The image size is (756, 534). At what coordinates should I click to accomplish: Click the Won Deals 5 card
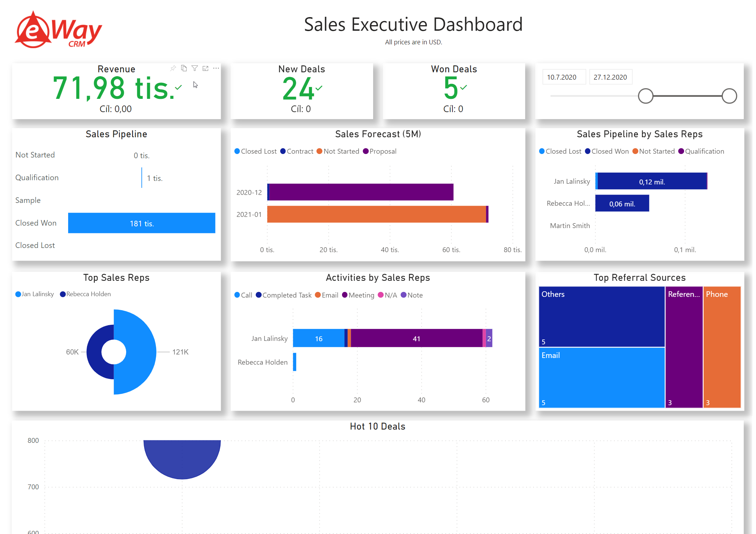(454, 91)
